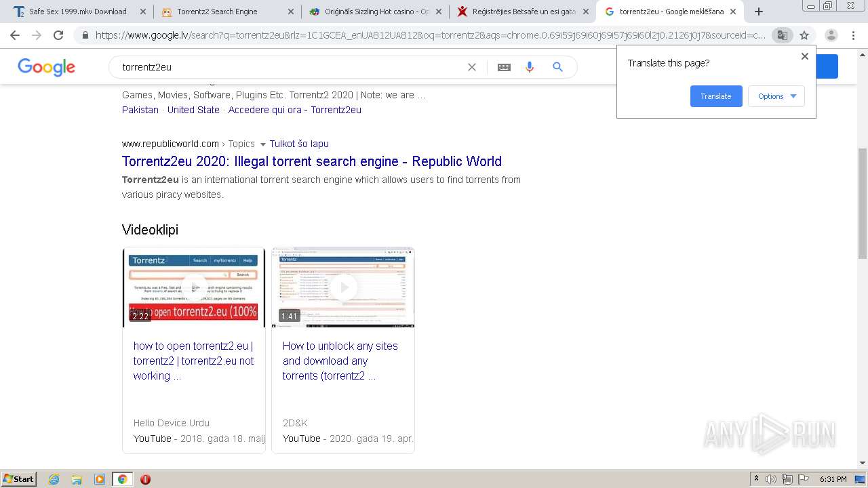Open Internet Explorer from the taskbar
Image resolution: width=868 pixels, height=488 pixels.
[54, 479]
